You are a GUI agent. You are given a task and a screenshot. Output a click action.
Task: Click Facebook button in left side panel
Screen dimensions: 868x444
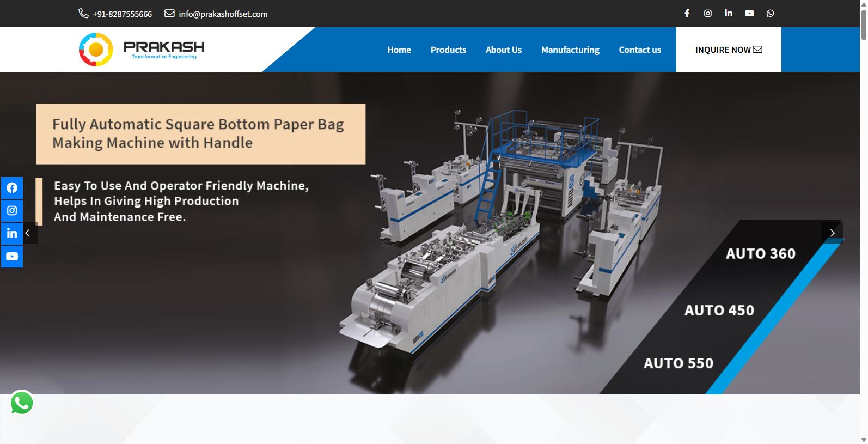pos(12,188)
